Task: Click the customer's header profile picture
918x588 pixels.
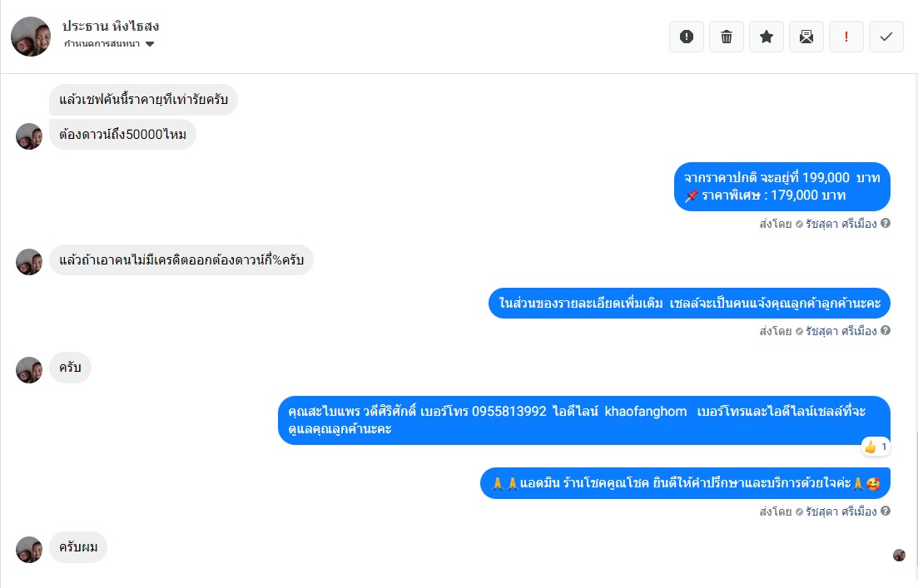Action: [31, 37]
